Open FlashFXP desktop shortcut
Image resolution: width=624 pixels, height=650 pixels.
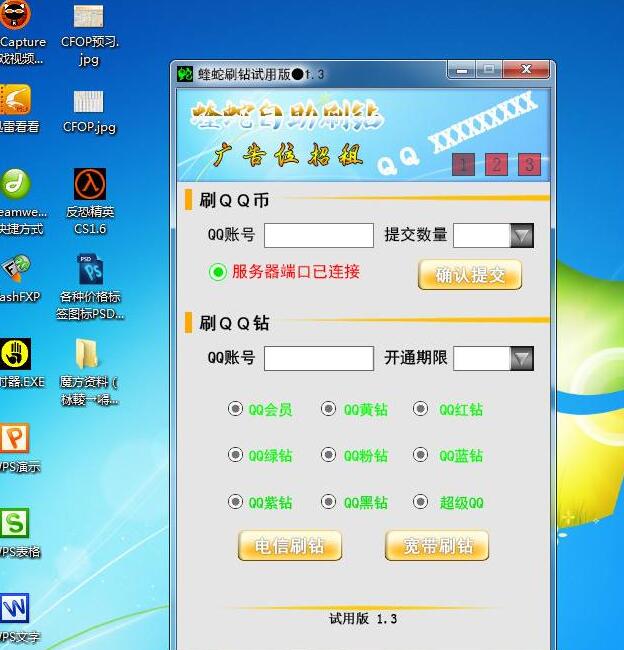click(x=16, y=269)
